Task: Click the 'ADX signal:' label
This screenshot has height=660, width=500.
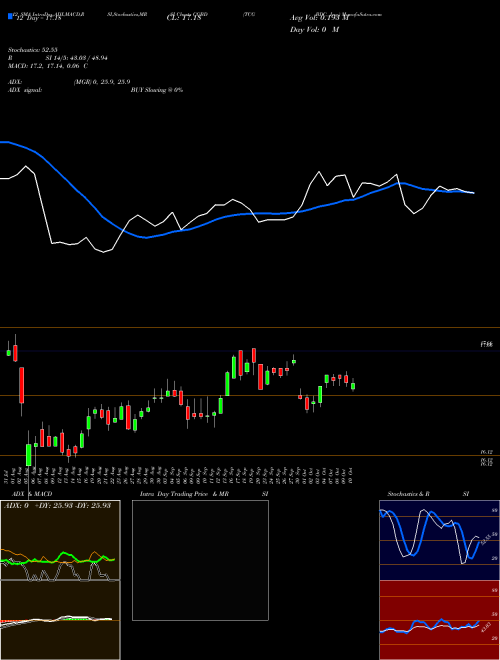Action: [x=24, y=90]
